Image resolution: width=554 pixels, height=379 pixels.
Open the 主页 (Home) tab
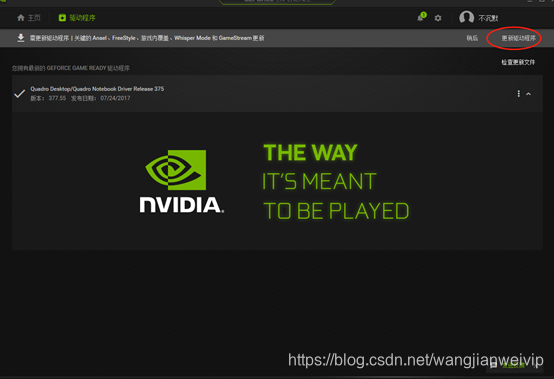(29, 18)
